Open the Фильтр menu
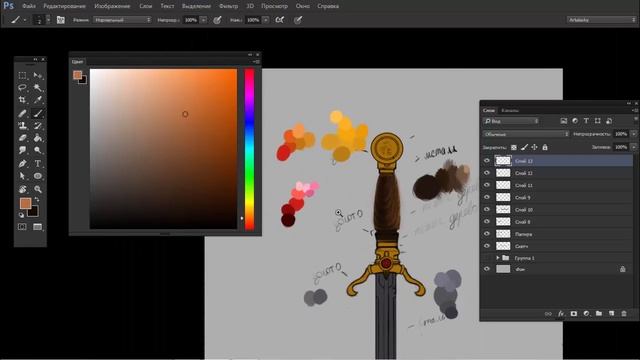This screenshot has width=640, height=360. 229,6
